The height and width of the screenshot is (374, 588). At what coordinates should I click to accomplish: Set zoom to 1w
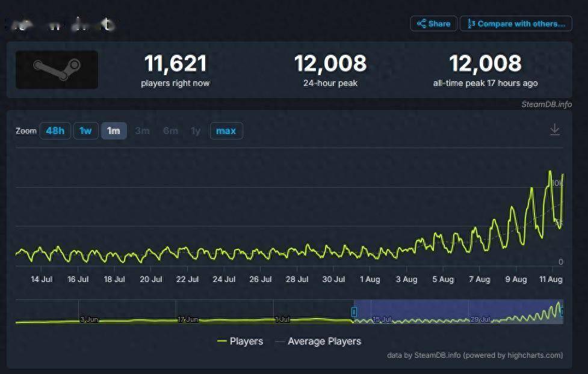point(85,131)
